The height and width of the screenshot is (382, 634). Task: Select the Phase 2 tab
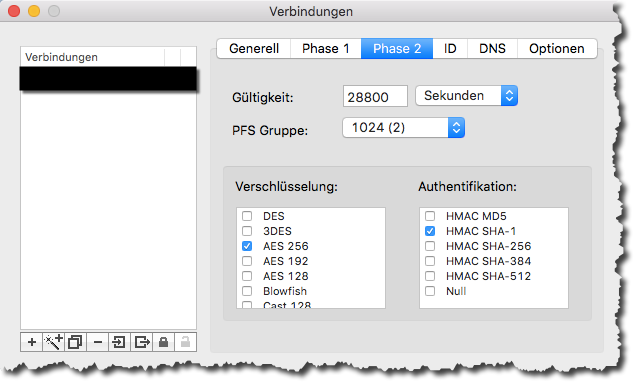[397, 49]
